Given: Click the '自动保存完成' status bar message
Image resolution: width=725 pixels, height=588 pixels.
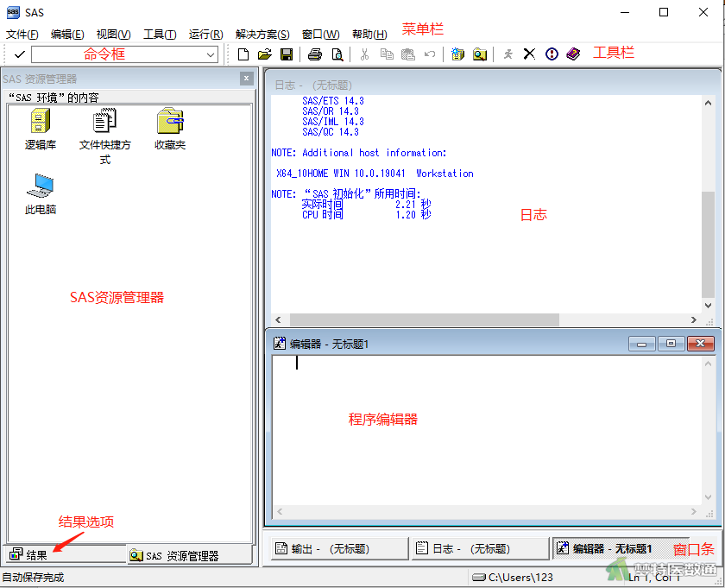Looking at the screenshot, I should pyautogui.click(x=33, y=578).
